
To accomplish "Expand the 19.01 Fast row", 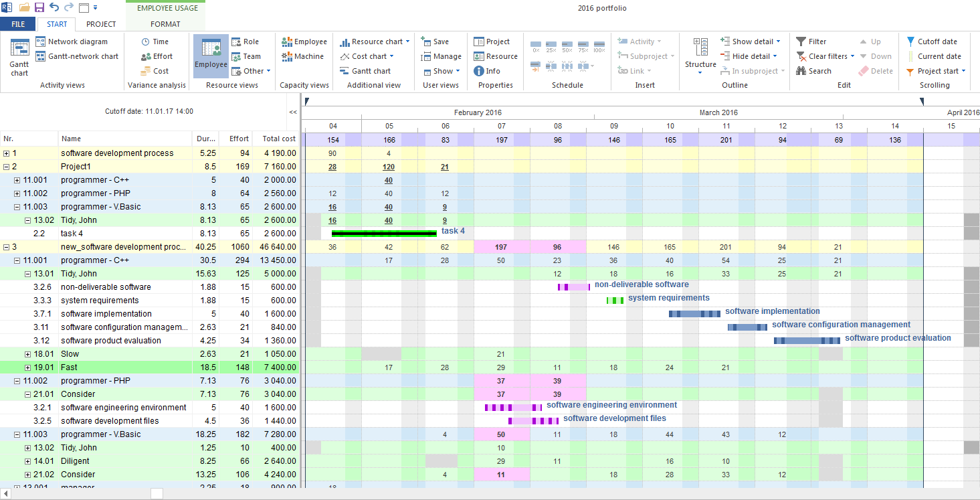I will click(x=28, y=367).
